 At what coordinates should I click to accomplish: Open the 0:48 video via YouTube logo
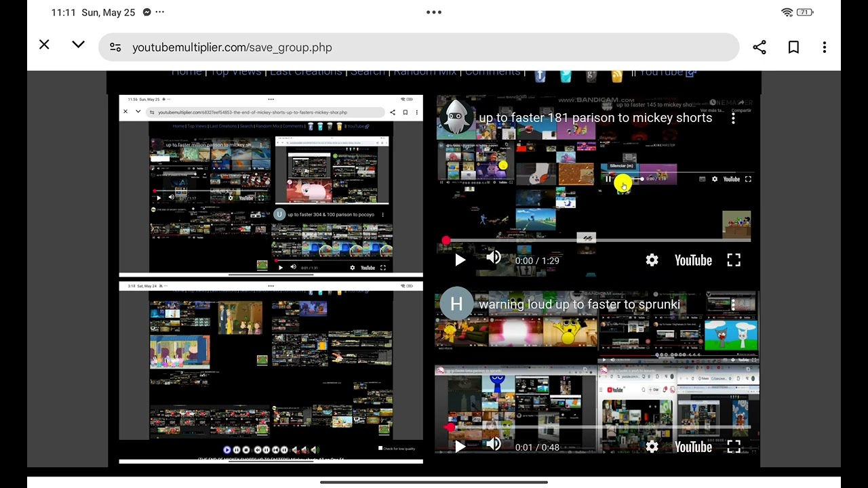[693, 447]
